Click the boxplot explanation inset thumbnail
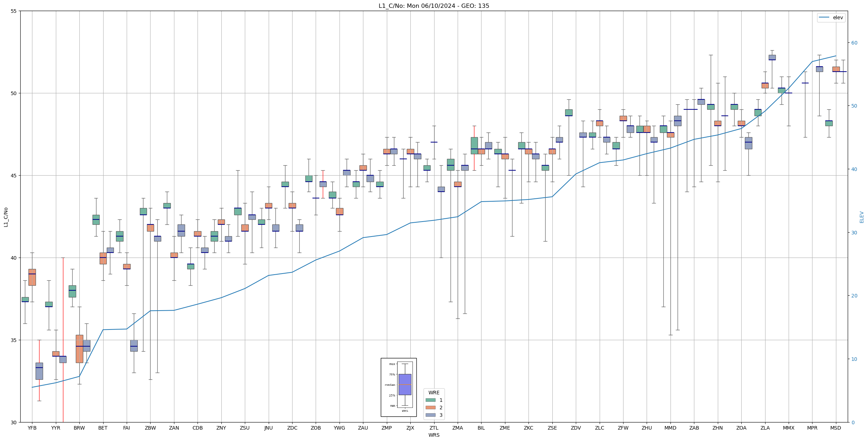 [399, 387]
